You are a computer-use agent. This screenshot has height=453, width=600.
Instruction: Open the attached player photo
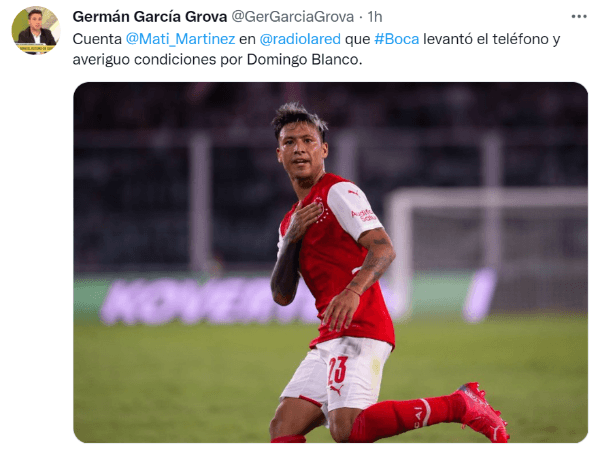pos(330,262)
